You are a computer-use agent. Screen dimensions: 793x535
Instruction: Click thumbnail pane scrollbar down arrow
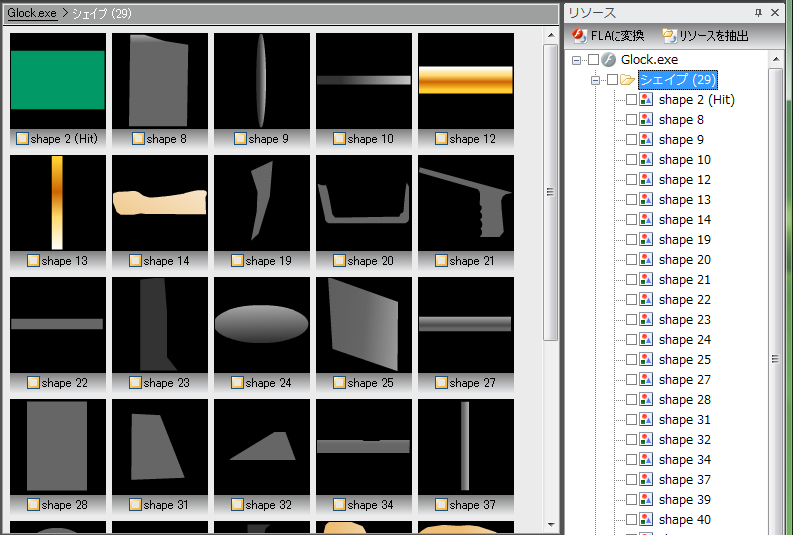[x=551, y=525]
